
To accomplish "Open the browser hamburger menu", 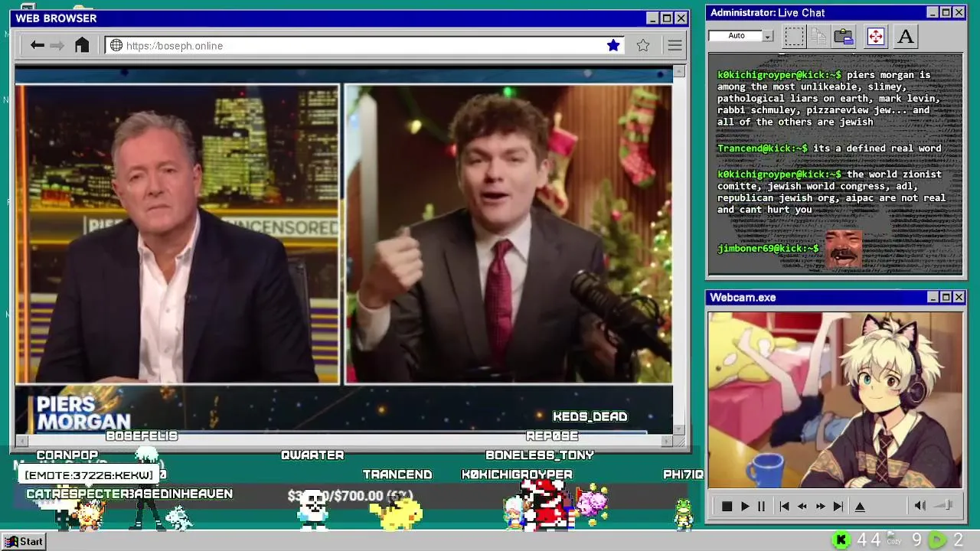I will click(x=675, y=46).
